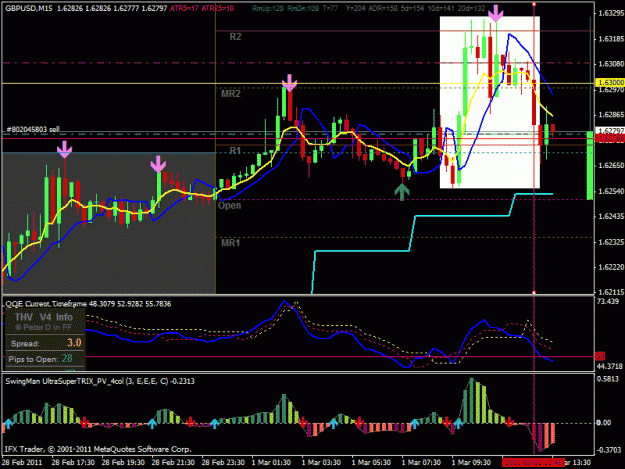Image resolution: width=625 pixels, height=469 pixels.
Task: Select the tall green range bar at right edge
Action: tap(590, 165)
